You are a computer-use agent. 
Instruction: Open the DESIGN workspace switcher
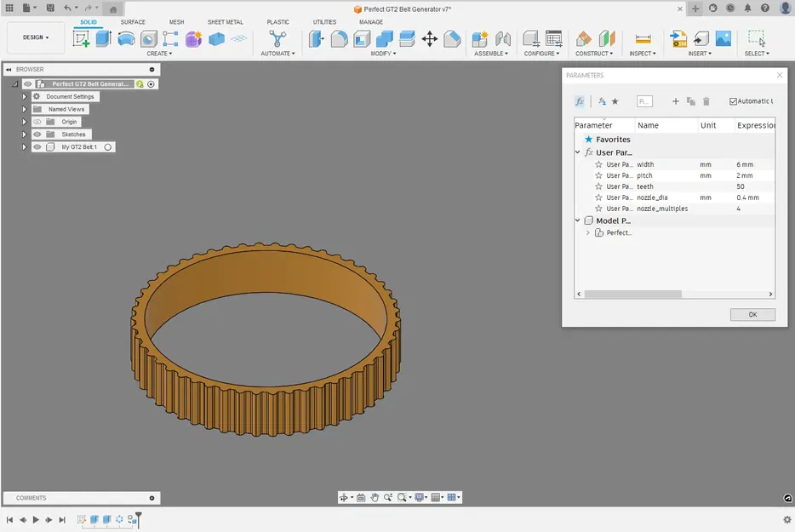(35, 37)
